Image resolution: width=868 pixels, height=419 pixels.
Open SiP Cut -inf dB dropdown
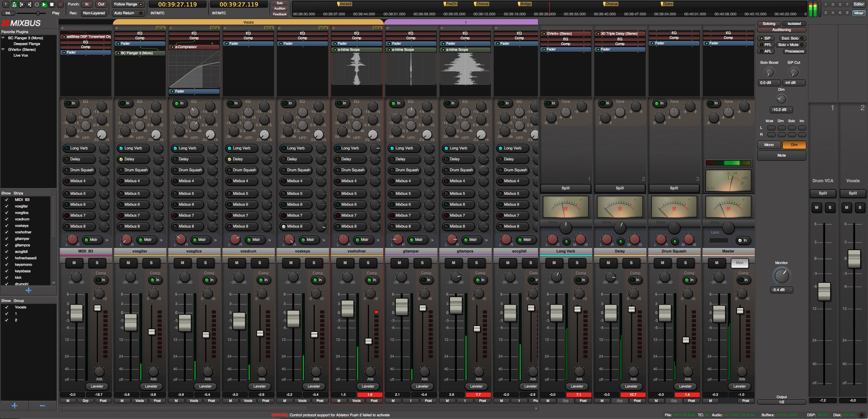(794, 83)
